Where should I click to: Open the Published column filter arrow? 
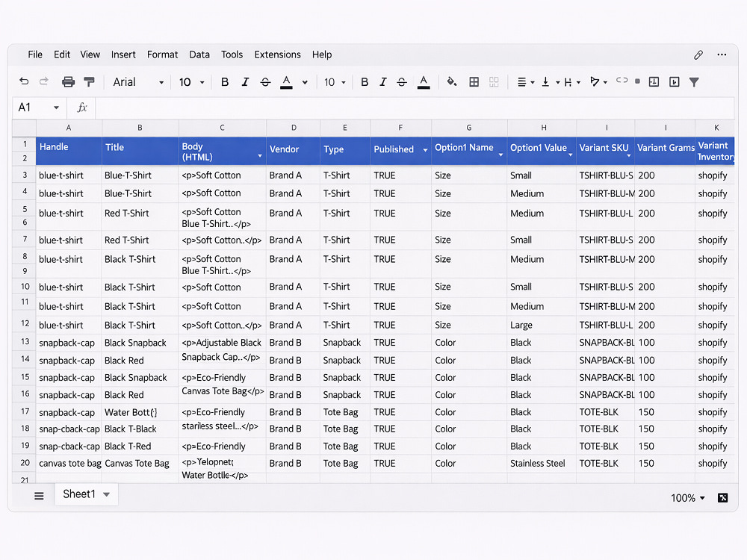[x=425, y=150]
